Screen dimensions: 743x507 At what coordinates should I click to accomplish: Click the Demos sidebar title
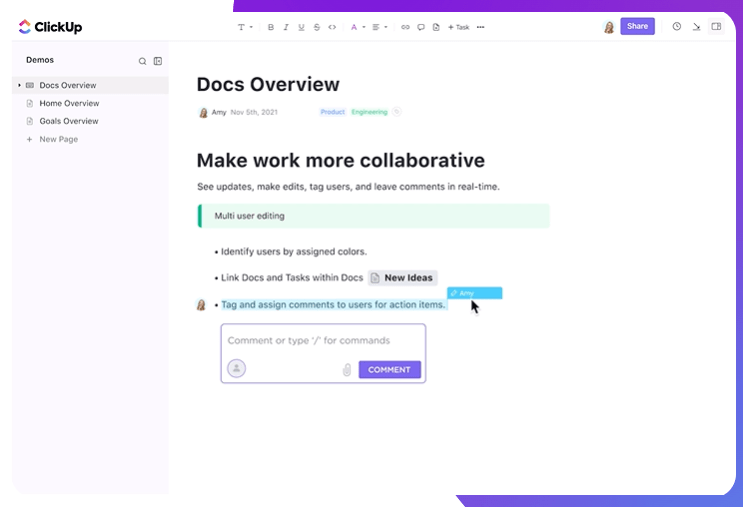pyautogui.click(x=40, y=60)
